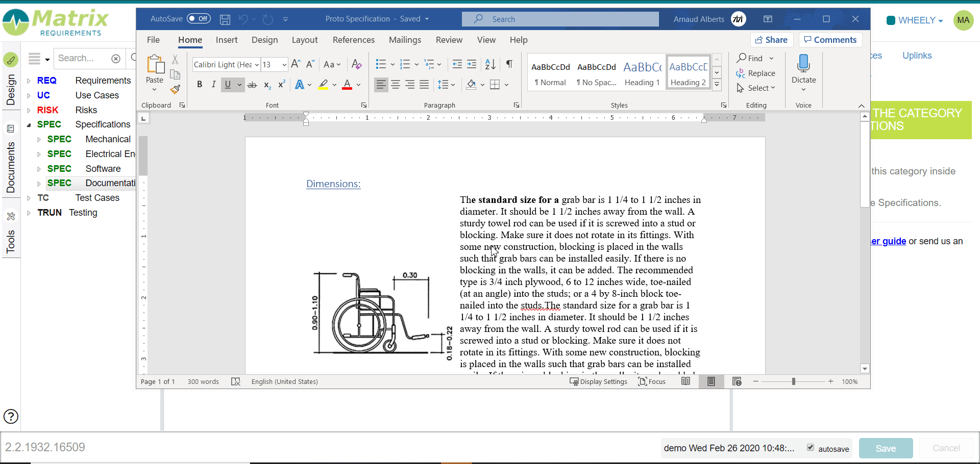Toggle the autosave checkbox at the bottom
The height and width of the screenshot is (464, 980).
pos(810,448)
